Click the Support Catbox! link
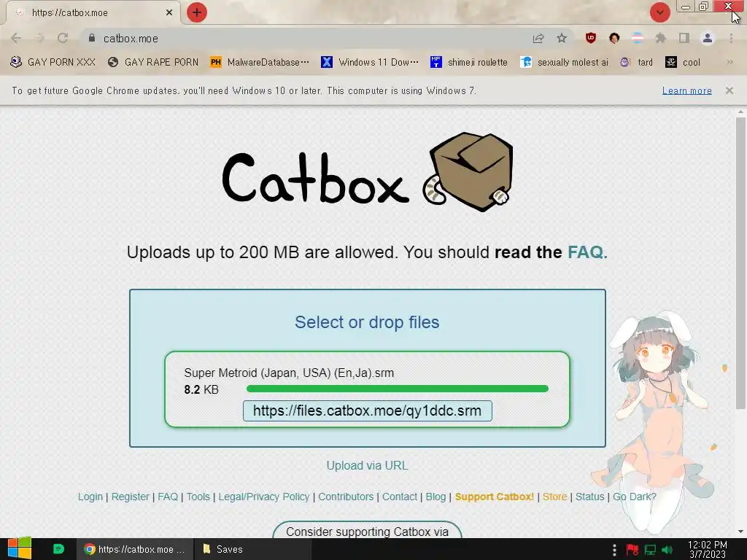Screen dimensions: 747x560 pyautogui.click(x=494, y=497)
